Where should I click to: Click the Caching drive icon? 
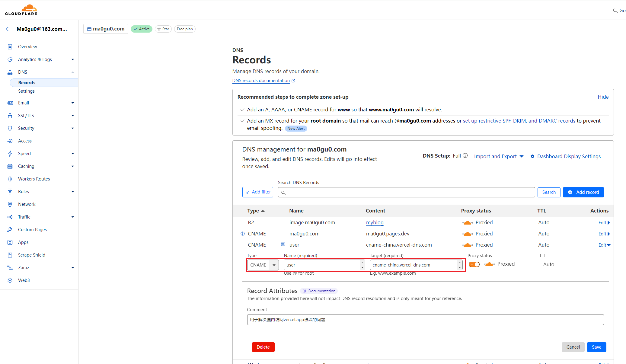pyautogui.click(x=10, y=166)
